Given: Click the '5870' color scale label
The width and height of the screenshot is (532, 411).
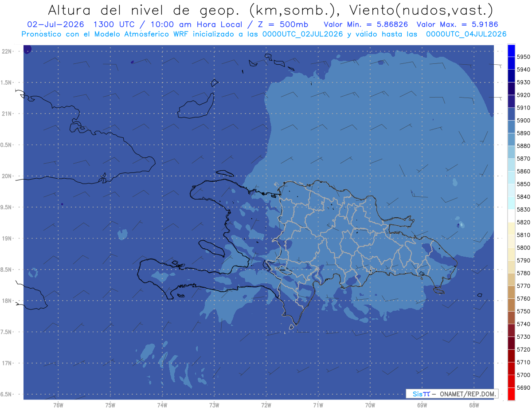Looking at the screenshot, I should pos(524,159).
